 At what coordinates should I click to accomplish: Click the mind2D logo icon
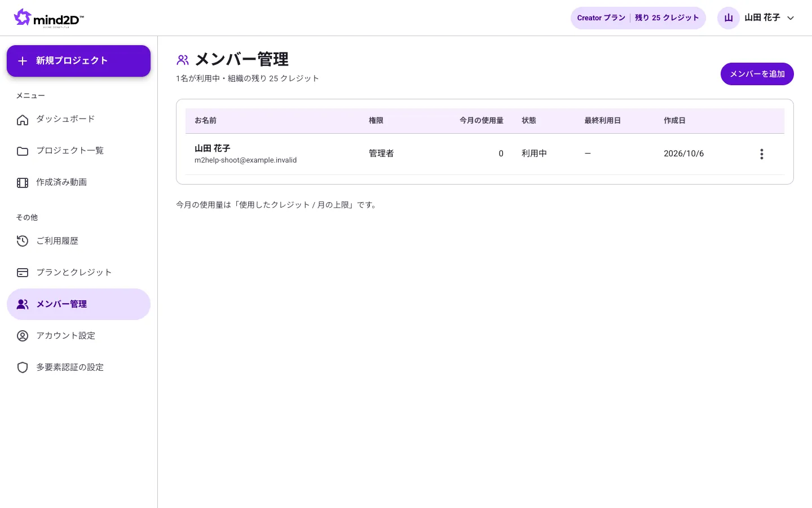pos(23,17)
